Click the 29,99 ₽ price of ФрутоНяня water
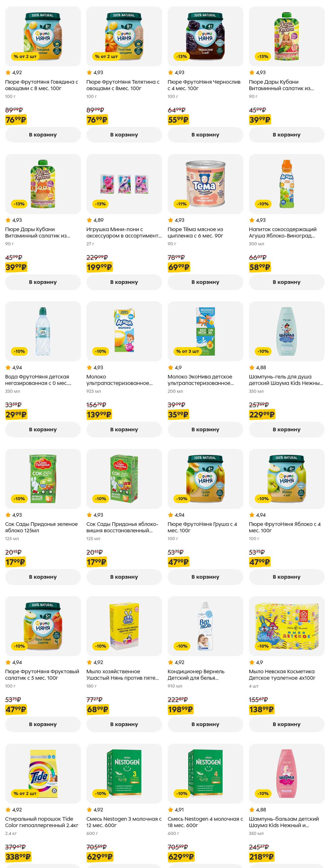This screenshot has height=868, width=326. click(x=16, y=414)
